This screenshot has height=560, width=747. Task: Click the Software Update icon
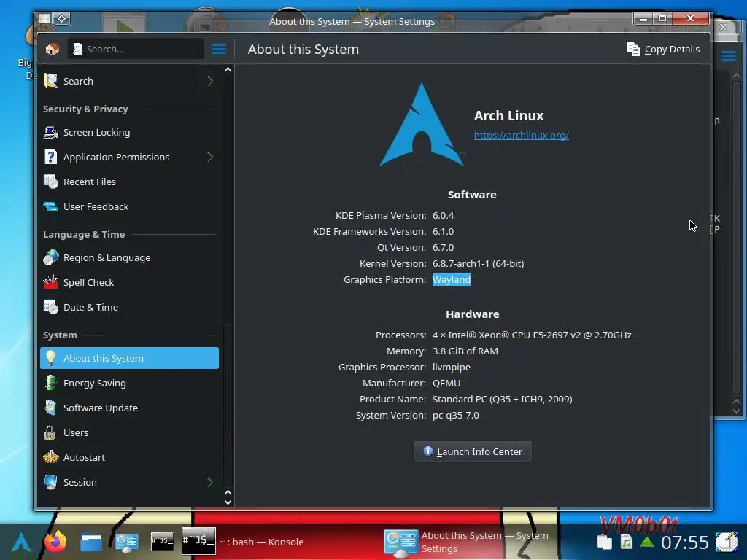coord(50,408)
